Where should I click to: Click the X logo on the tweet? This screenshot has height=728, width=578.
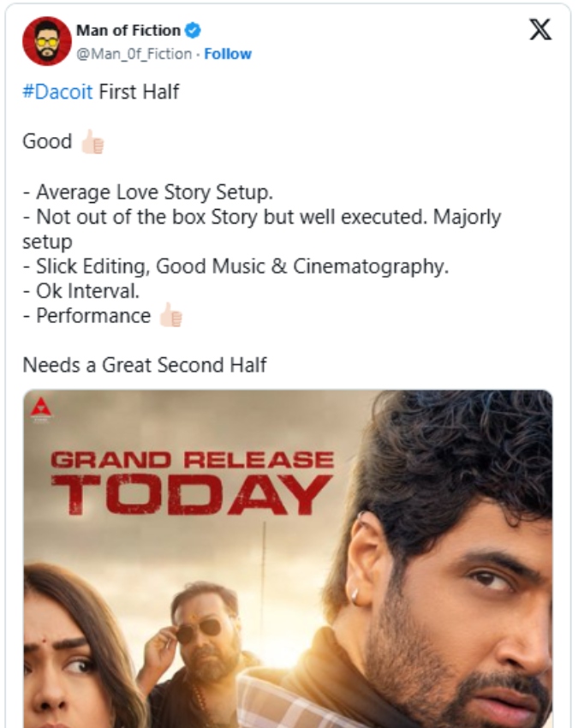click(540, 30)
